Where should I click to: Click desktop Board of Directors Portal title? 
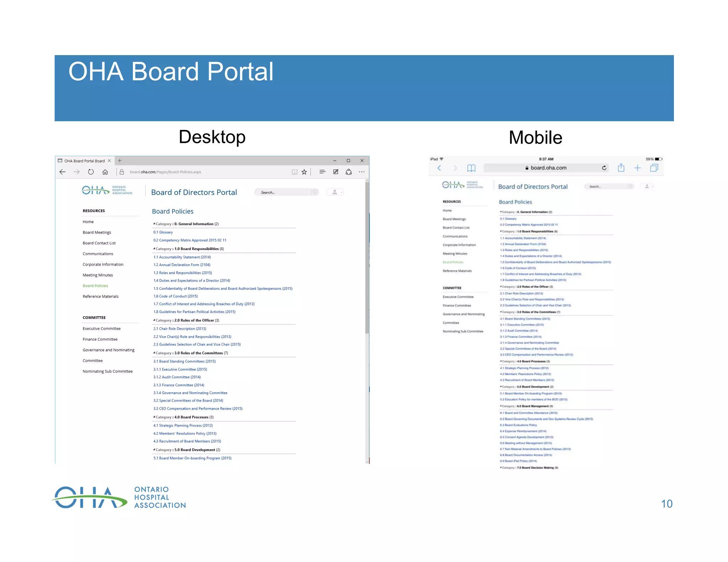(x=194, y=192)
